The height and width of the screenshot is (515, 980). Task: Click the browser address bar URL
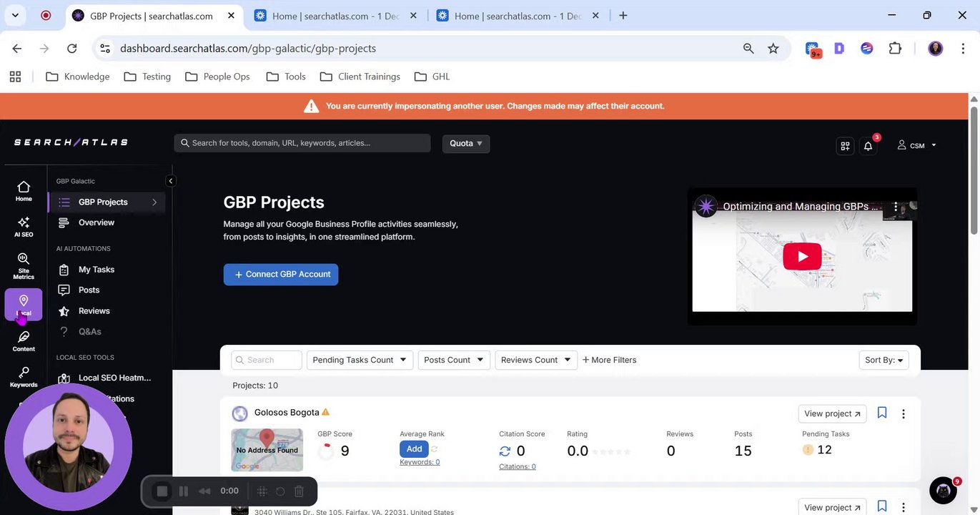point(248,48)
